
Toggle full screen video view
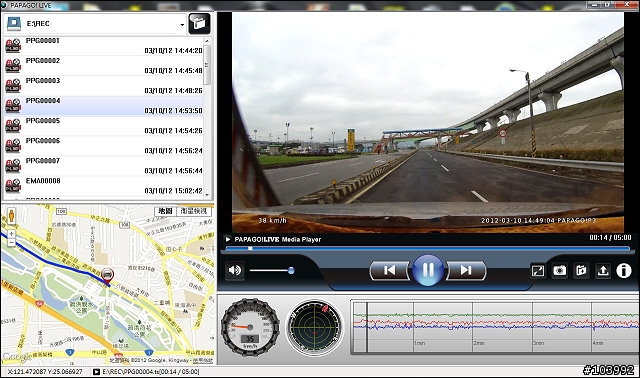click(x=538, y=270)
